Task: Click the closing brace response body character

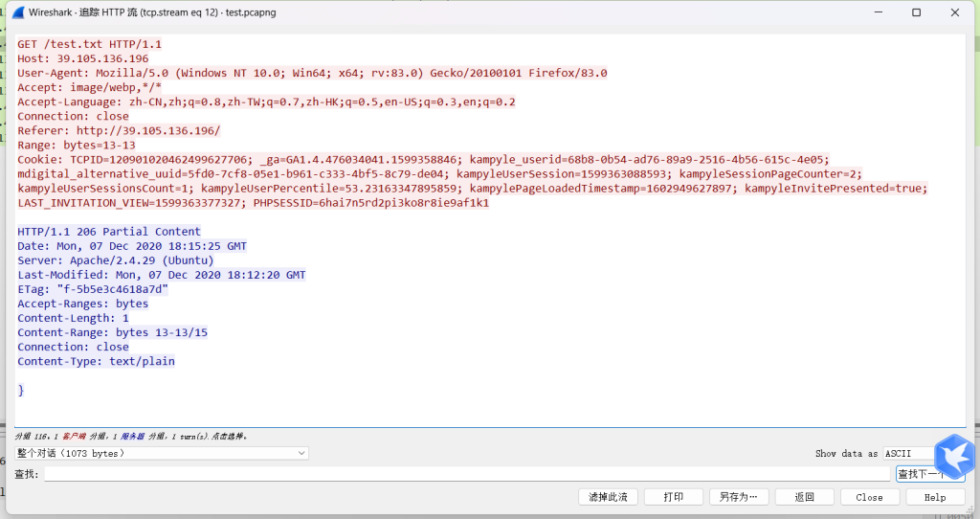Action: (21, 390)
